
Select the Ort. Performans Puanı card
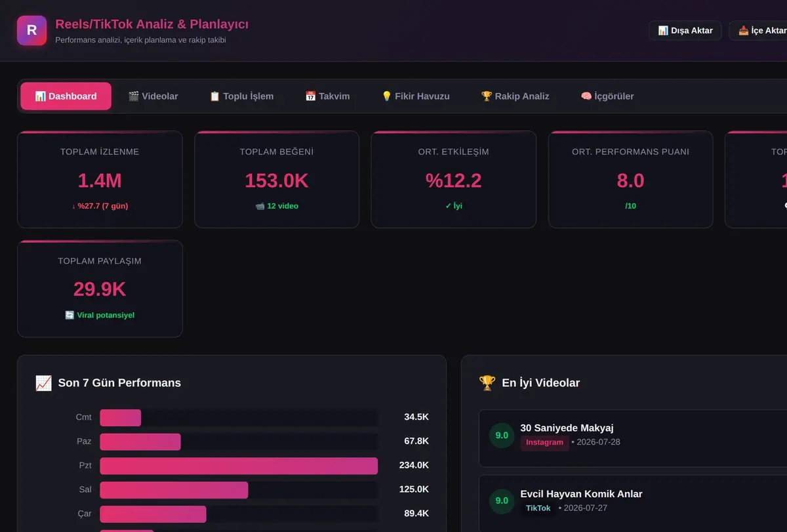630,180
